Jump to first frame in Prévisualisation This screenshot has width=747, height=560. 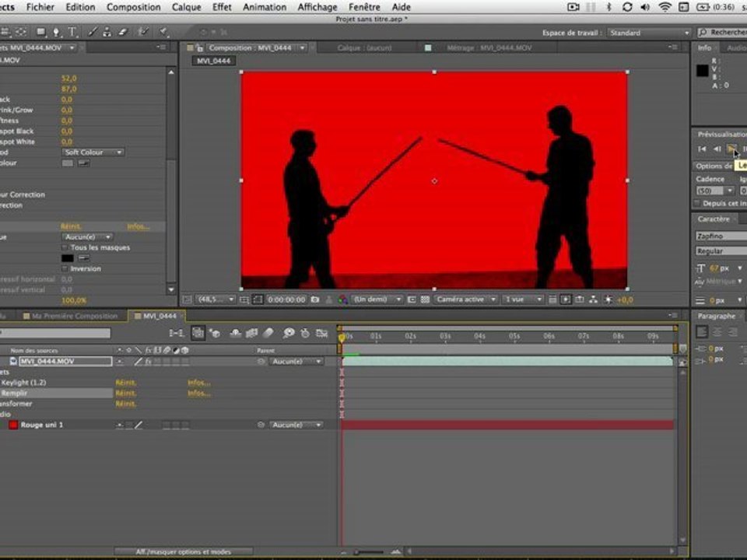[x=702, y=149]
